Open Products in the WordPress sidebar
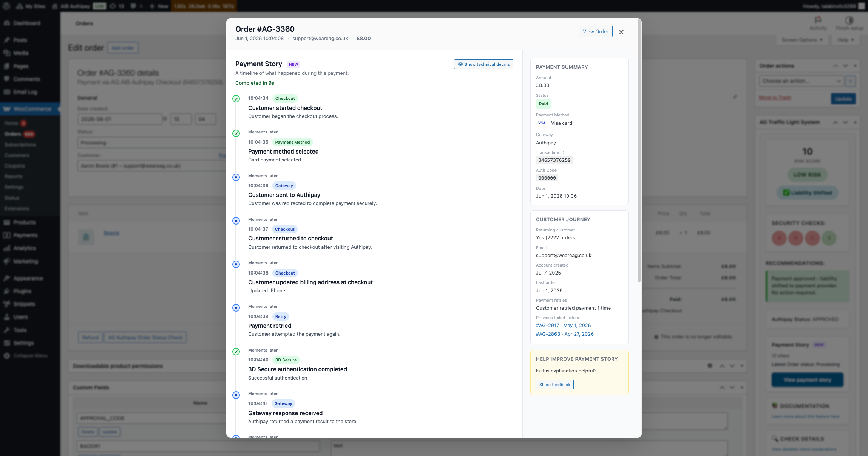 (24, 222)
